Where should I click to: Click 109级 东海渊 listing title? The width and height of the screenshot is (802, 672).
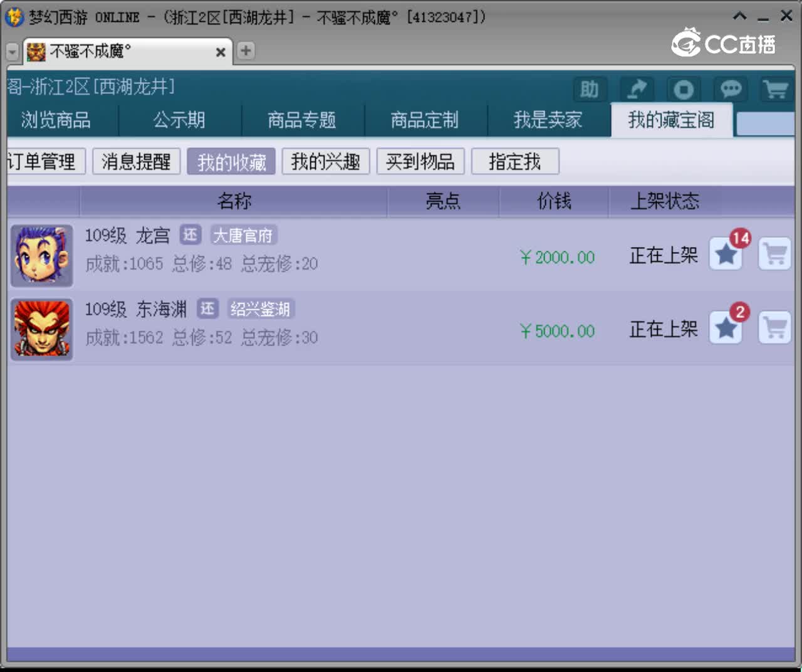pos(136,309)
